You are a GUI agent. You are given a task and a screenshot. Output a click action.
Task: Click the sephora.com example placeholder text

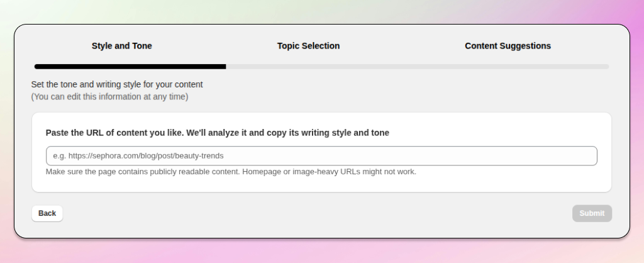[x=138, y=156]
